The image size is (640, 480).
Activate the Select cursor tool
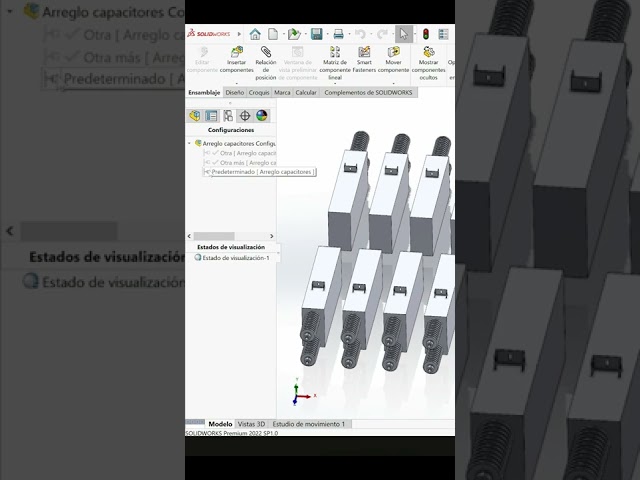404,34
